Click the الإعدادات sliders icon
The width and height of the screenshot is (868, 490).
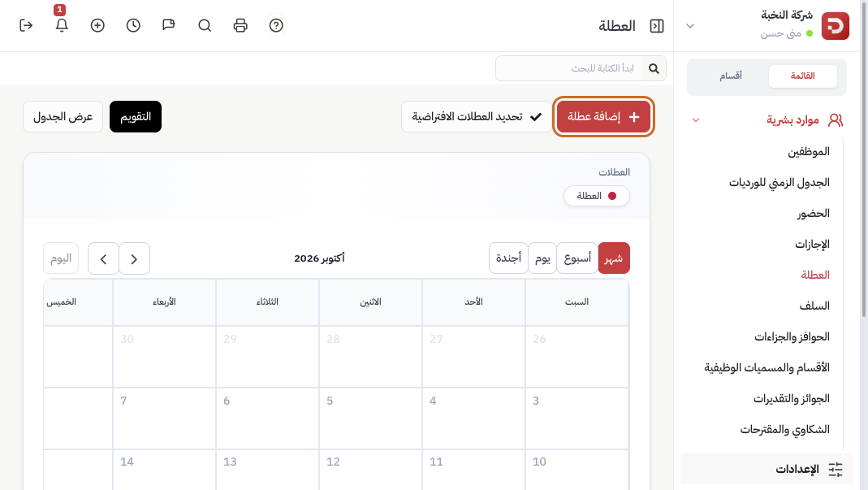coord(836,470)
